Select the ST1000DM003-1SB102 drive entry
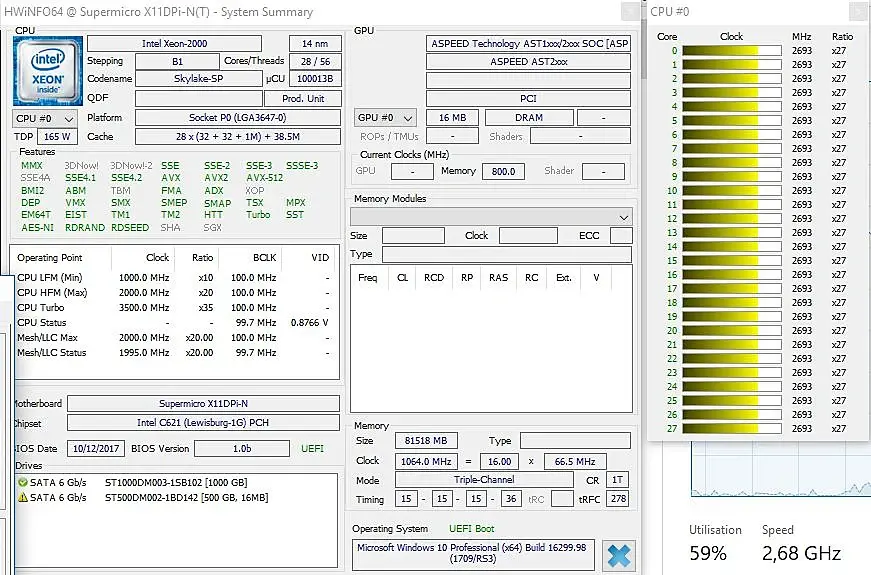The width and height of the screenshot is (871, 575). pos(176,482)
